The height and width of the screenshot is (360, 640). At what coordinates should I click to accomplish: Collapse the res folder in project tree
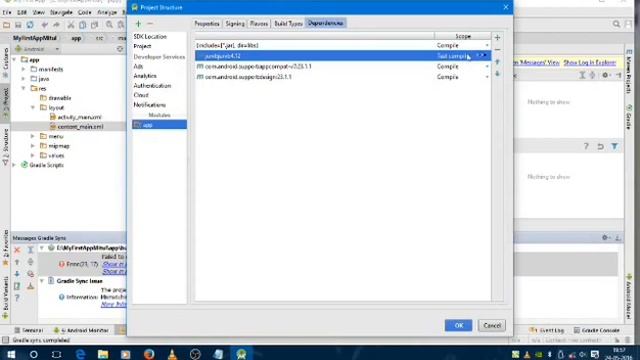[x=23, y=89]
